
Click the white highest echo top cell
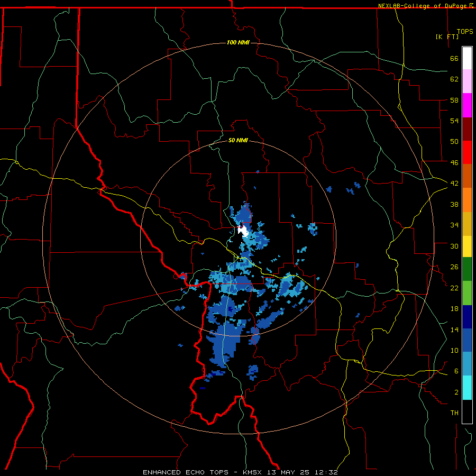click(x=243, y=231)
